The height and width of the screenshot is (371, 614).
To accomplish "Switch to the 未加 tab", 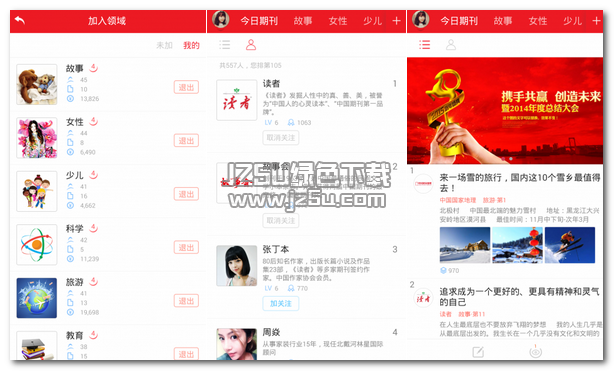I will [164, 45].
